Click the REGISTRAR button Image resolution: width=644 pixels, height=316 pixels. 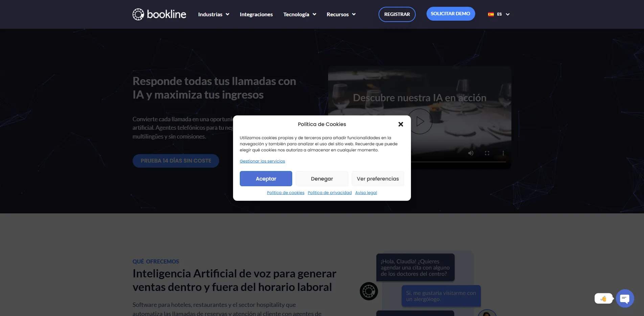pyautogui.click(x=397, y=14)
